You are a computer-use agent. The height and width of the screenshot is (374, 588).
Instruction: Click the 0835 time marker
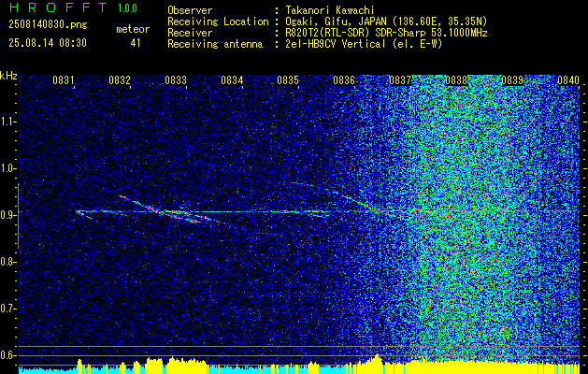[x=288, y=80]
